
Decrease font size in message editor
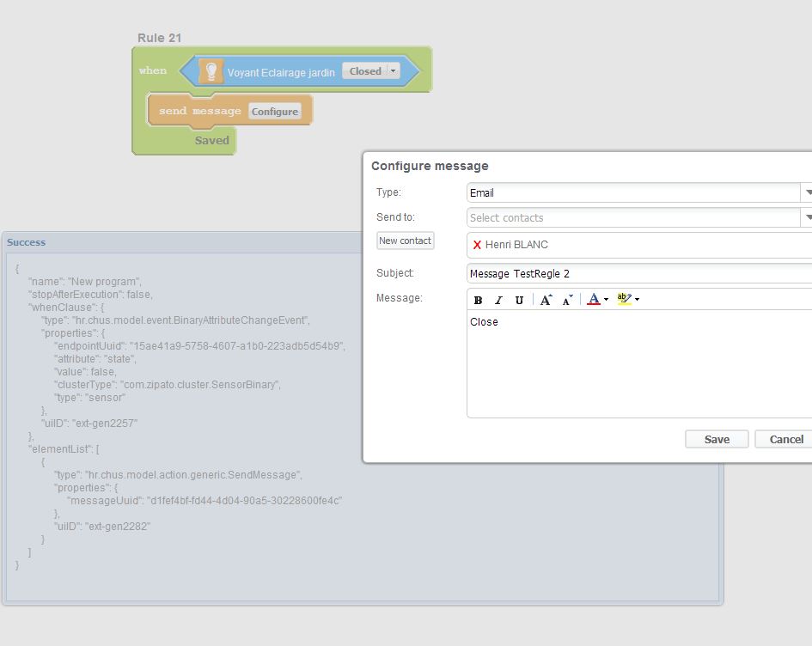point(567,300)
